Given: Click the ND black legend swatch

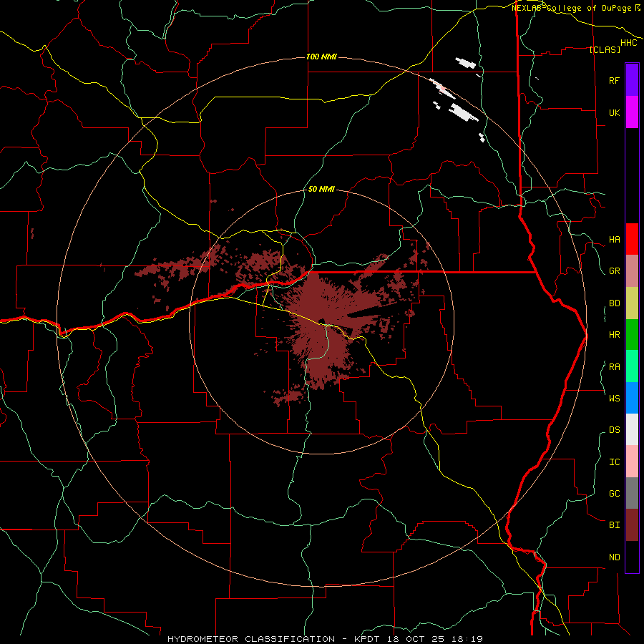Looking at the screenshot, I should [x=632, y=557].
